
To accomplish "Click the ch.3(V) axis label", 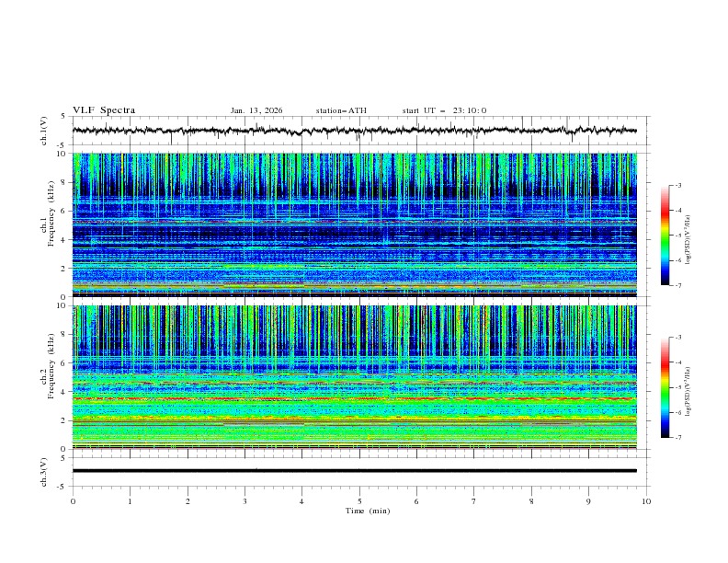I will (43, 470).
